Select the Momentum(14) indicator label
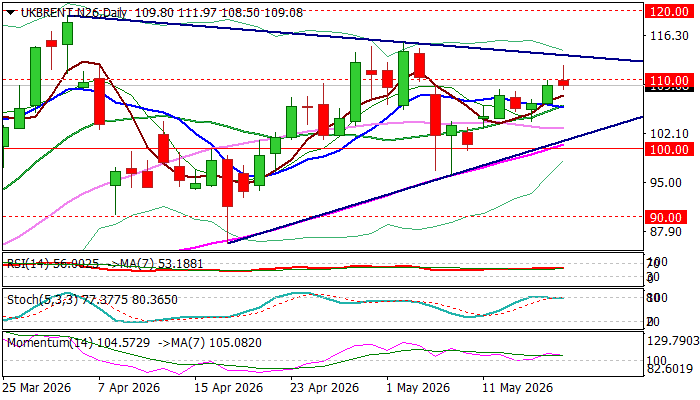The image size is (700, 400). pyautogui.click(x=51, y=343)
